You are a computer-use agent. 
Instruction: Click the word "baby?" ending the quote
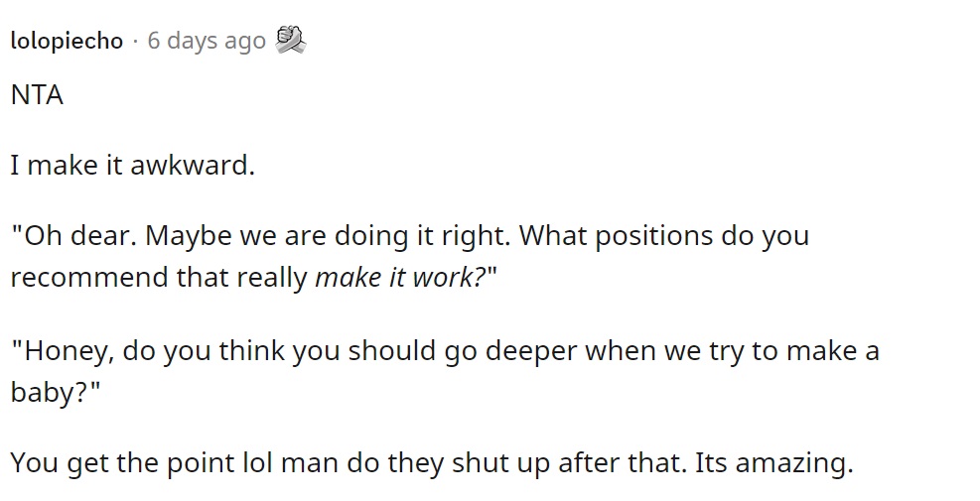click(50, 393)
